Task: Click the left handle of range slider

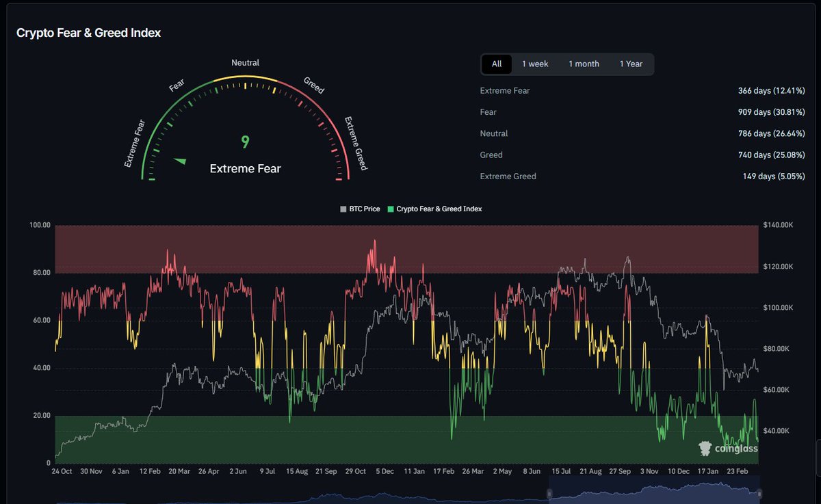Action: pyautogui.click(x=549, y=493)
